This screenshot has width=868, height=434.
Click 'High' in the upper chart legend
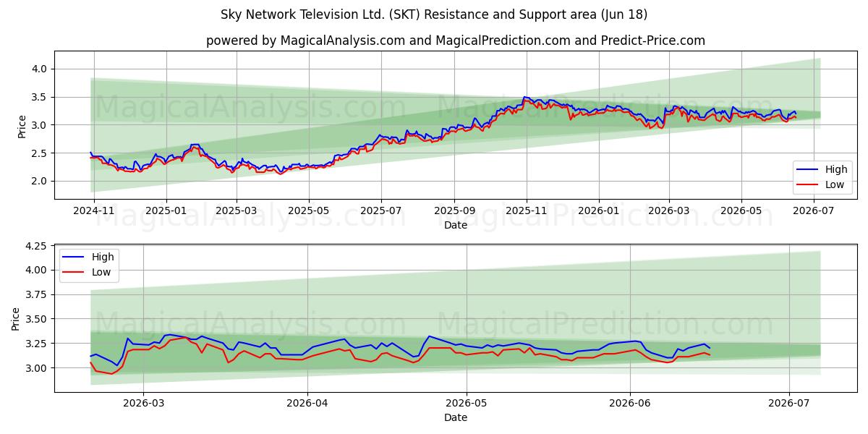click(836, 170)
